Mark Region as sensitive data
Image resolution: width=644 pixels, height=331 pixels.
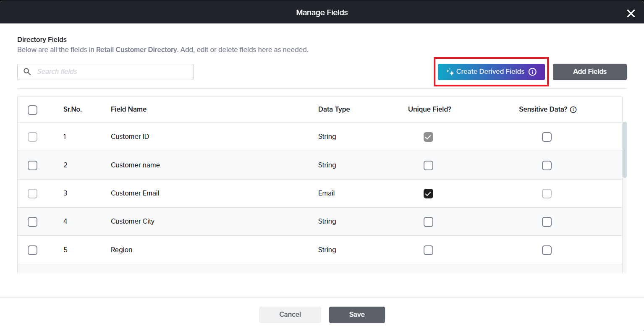click(547, 250)
